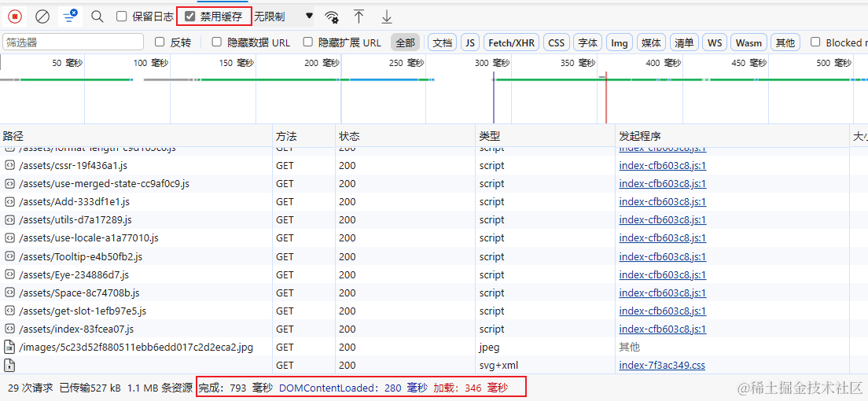Open search with magnifier icon
Image resolution: width=868 pixels, height=401 pixels.
click(97, 16)
